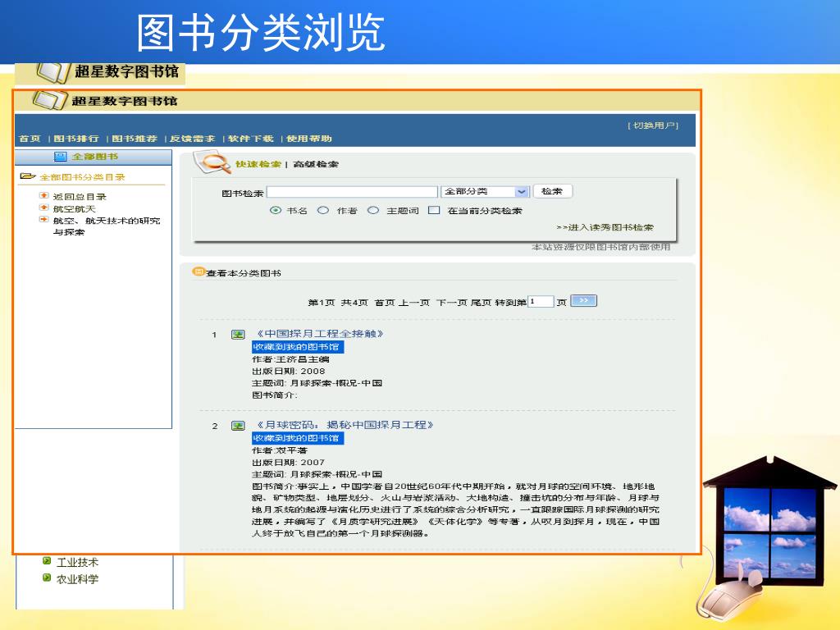This screenshot has width=840, height=630.
Task: Select 航空、航天技术的研究与探索 tree item
Action: coord(106,226)
